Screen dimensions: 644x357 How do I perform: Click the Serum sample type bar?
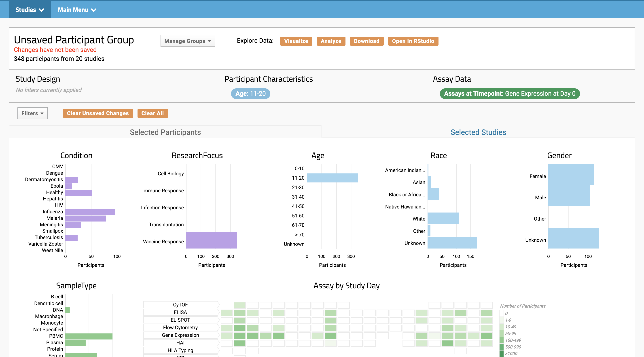tap(81, 355)
